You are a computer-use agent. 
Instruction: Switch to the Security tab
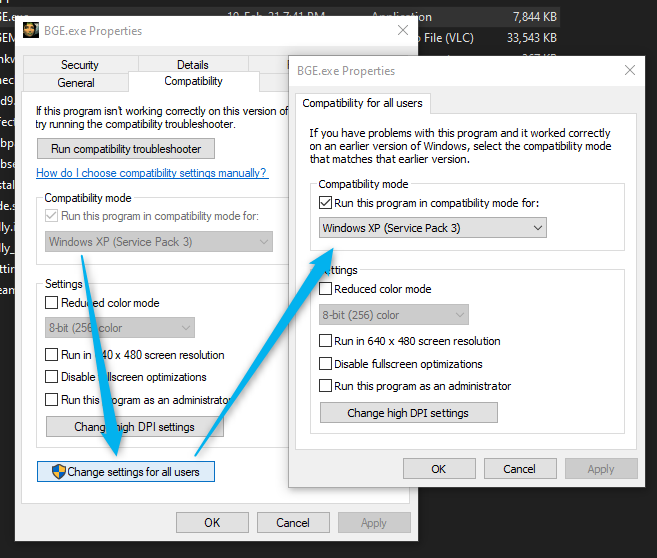tap(80, 65)
